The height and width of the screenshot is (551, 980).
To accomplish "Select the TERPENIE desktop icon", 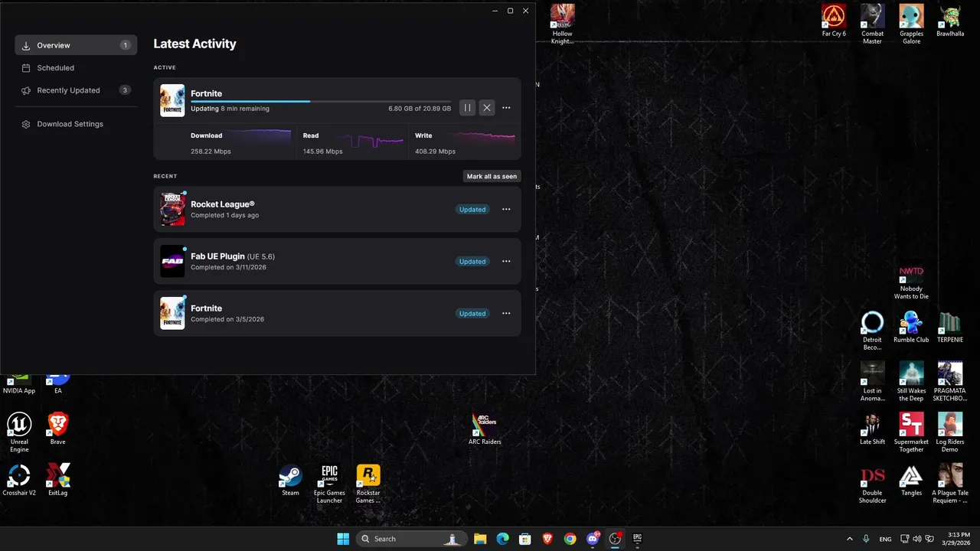I will click(x=950, y=327).
